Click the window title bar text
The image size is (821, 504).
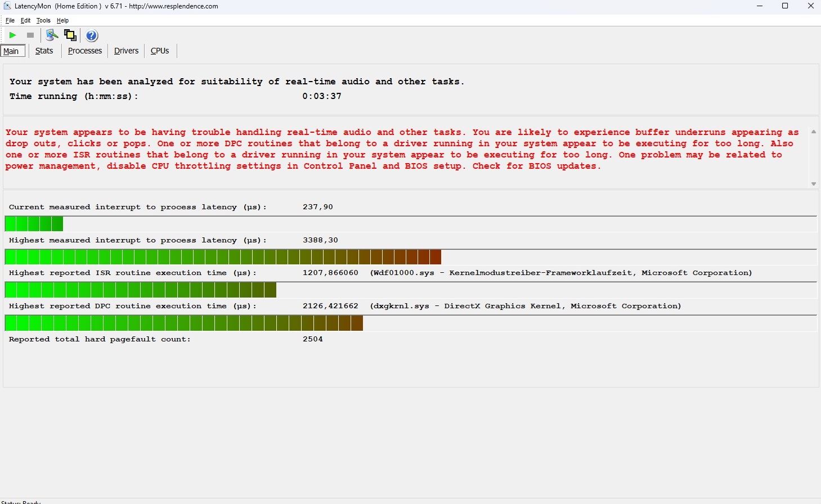click(116, 6)
